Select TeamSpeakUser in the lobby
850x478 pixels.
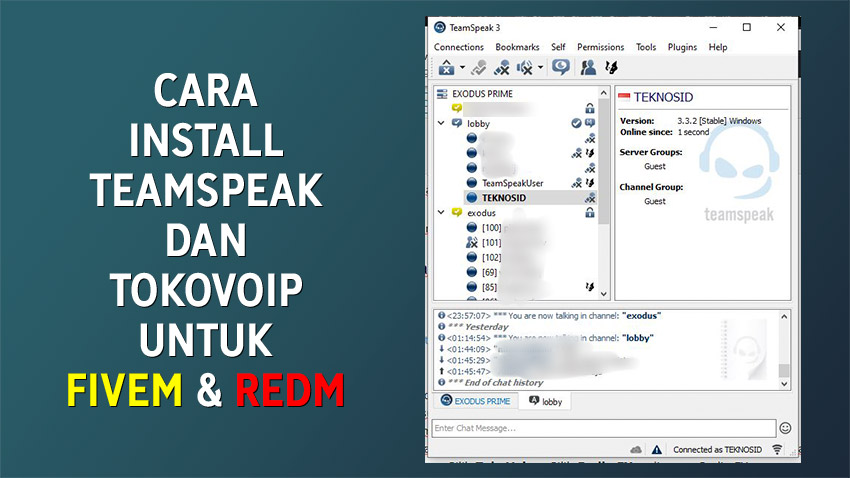pyautogui.click(x=512, y=183)
